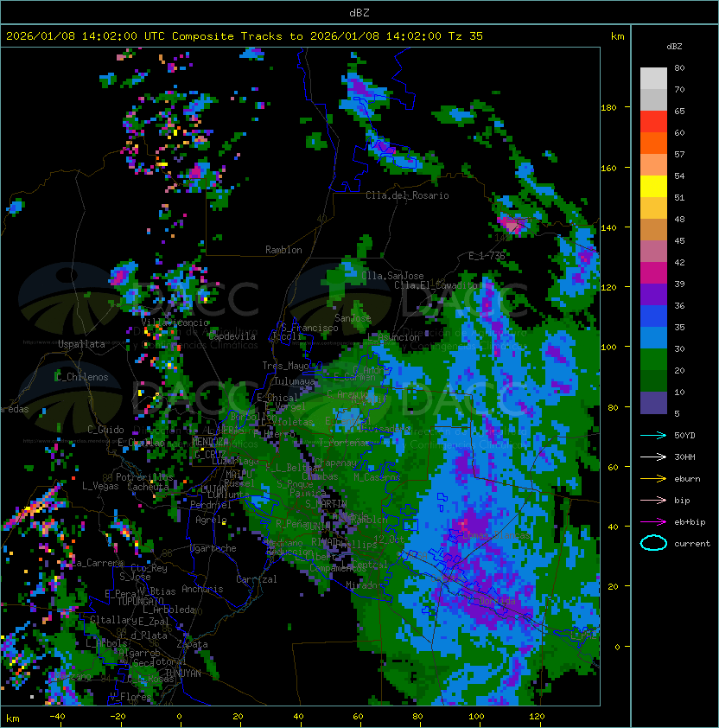The width and height of the screenshot is (719, 728).
Task: Click the 'L_Vegas' place label
Action: pos(100,486)
